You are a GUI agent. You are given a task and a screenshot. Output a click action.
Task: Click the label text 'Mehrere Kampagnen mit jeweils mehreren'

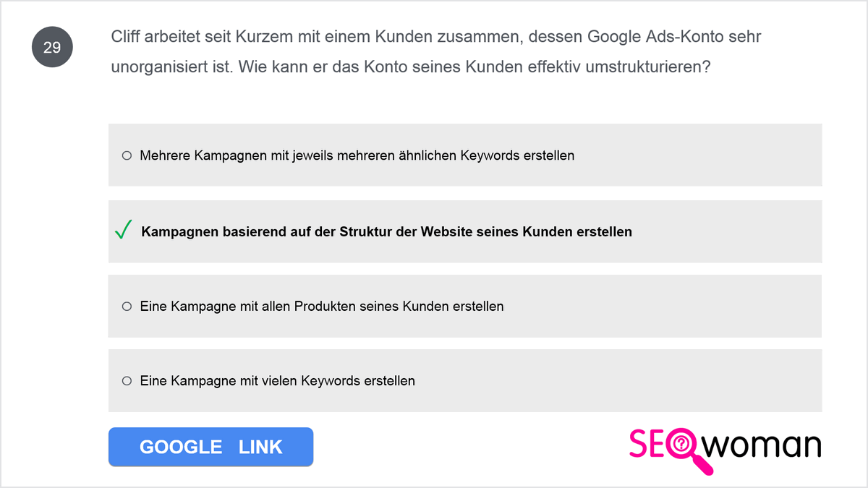[x=357, y=155]
